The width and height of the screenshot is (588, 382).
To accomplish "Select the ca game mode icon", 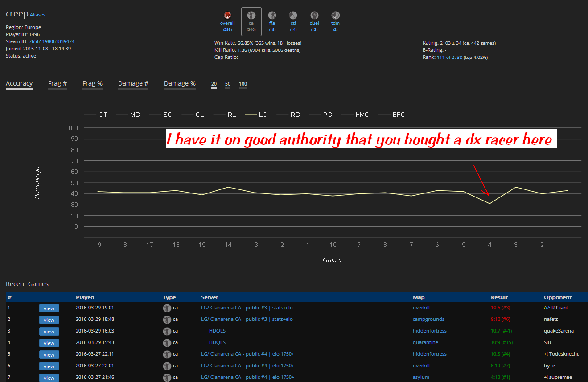I will pyautogui.click(x=251, y=16).
